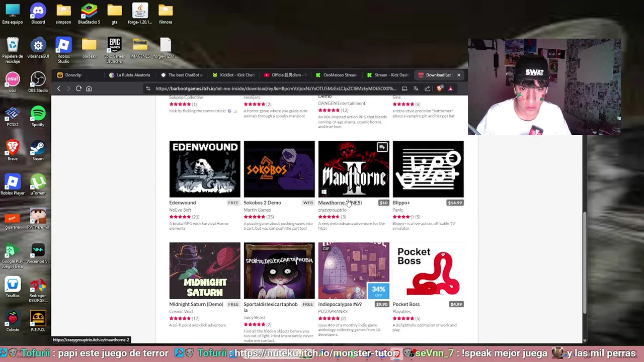Viewport: 644px width, 362px height.
Task: Visit Cosmic Void author page
Action: tap(181, 312)
